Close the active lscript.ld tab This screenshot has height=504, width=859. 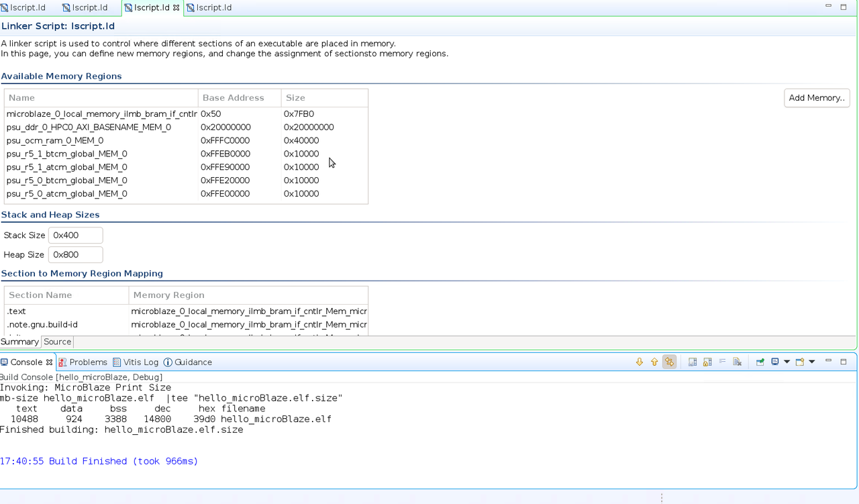point(176,7)
